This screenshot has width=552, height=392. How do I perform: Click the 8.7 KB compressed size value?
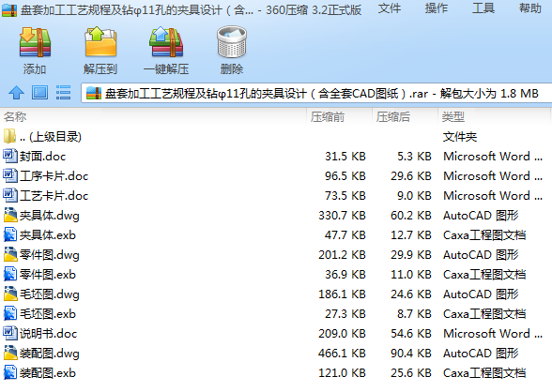[414, 313]
